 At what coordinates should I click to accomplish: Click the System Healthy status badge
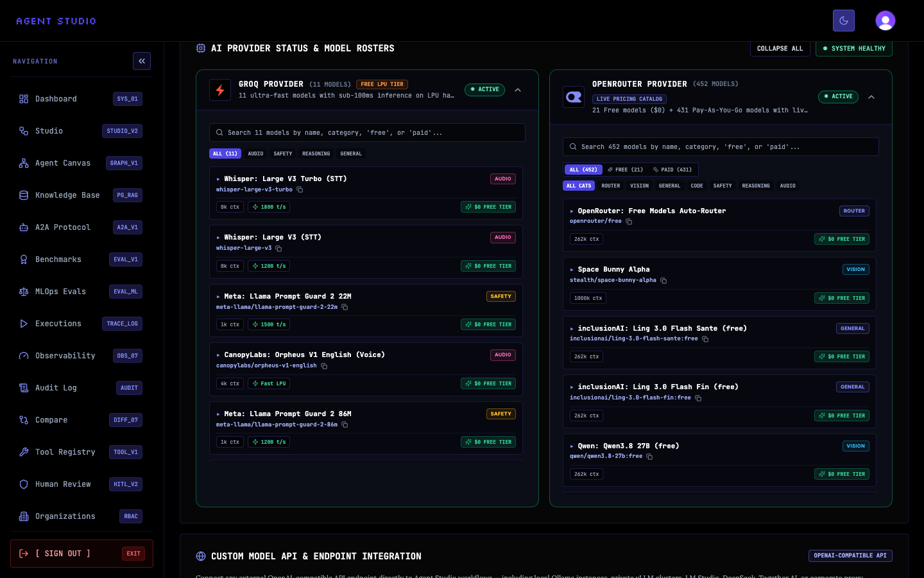[854, 48]
